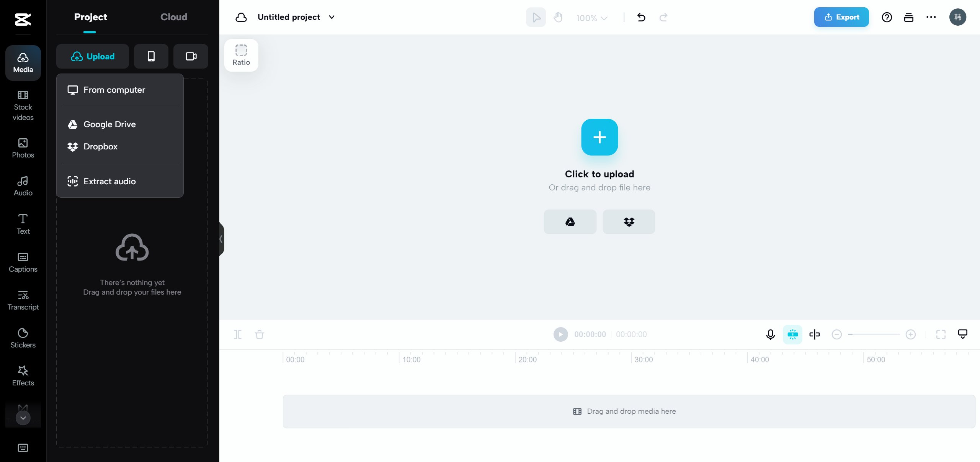This screenshot has height=462, width=980.
Task: Open the Transcript tool in sidebar
Action: click(x=23, y=300)
